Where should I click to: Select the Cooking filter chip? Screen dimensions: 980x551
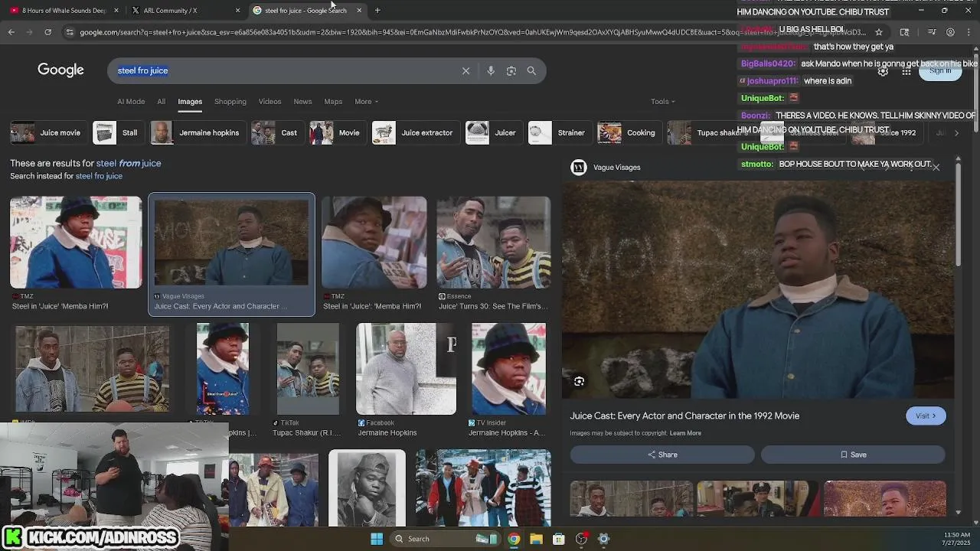[628, 132]
